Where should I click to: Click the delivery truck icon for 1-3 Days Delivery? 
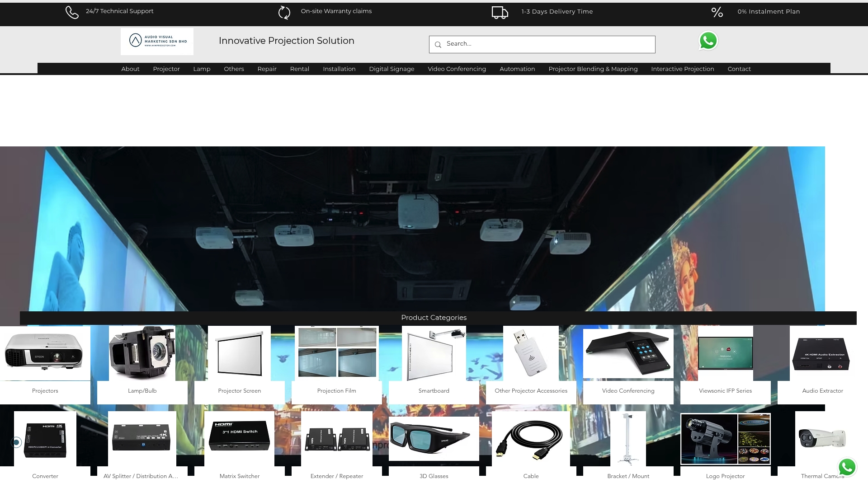[500, 13]
